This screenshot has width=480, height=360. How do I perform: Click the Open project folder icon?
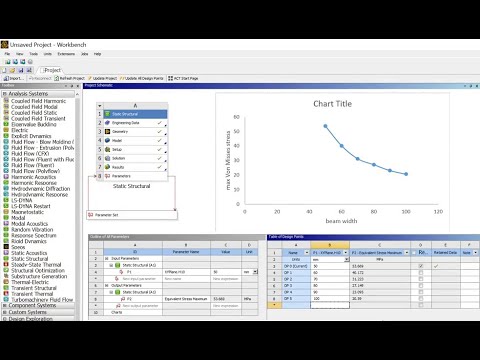[12, 70]
